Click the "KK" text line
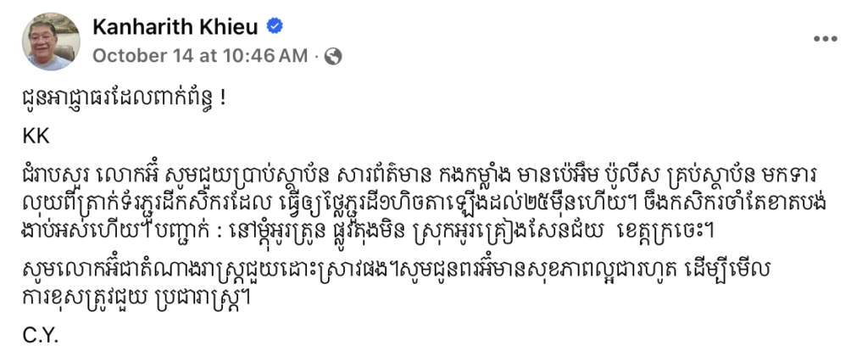 click(x=36, y=137)
